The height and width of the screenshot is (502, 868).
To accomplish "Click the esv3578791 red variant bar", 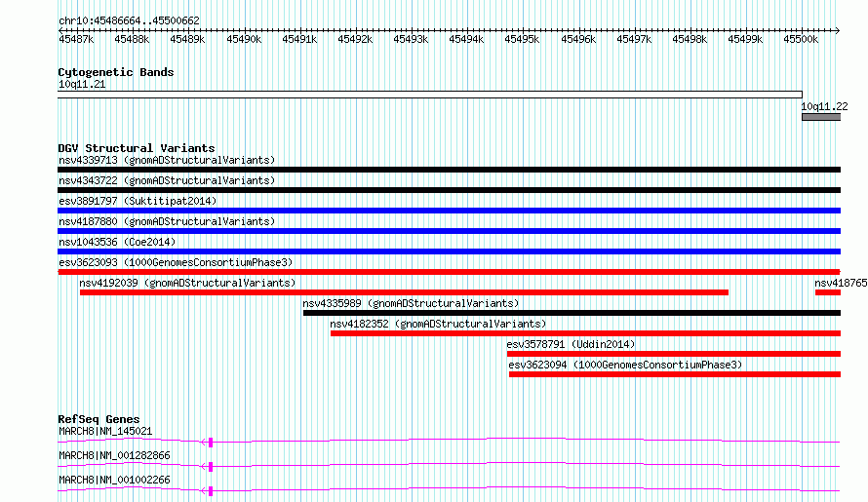I will coord(674,354).
